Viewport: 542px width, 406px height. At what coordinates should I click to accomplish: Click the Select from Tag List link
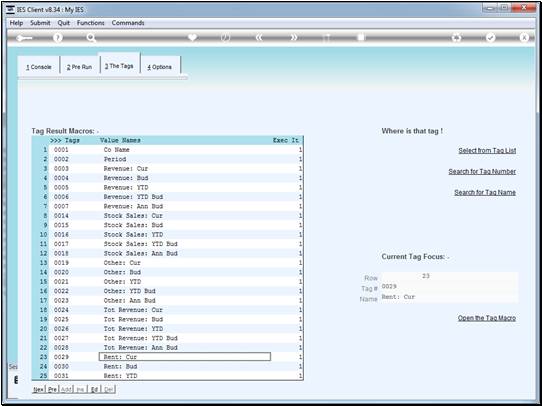coord(487,150)
